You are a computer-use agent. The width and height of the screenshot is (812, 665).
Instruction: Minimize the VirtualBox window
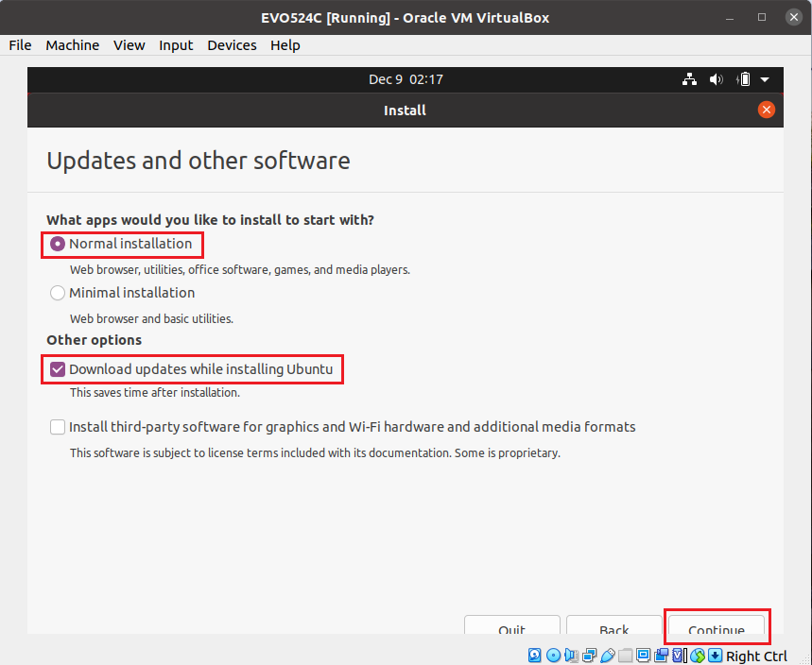coord(730,18)
